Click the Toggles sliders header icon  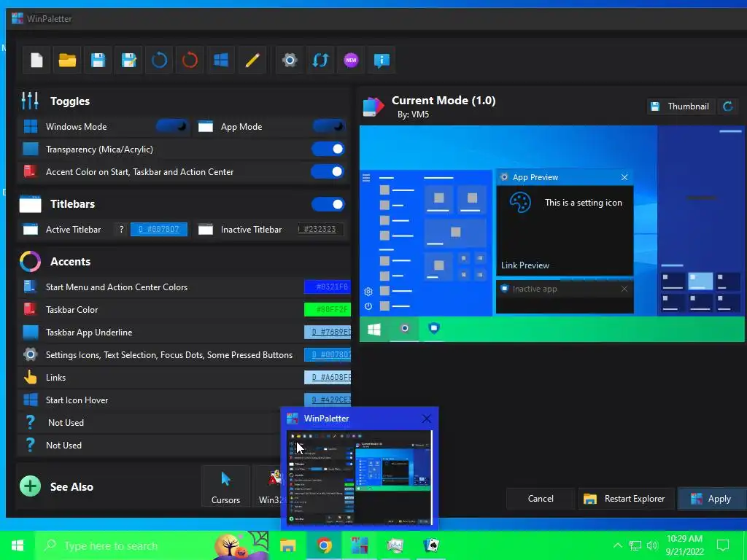tap(29, 101)
